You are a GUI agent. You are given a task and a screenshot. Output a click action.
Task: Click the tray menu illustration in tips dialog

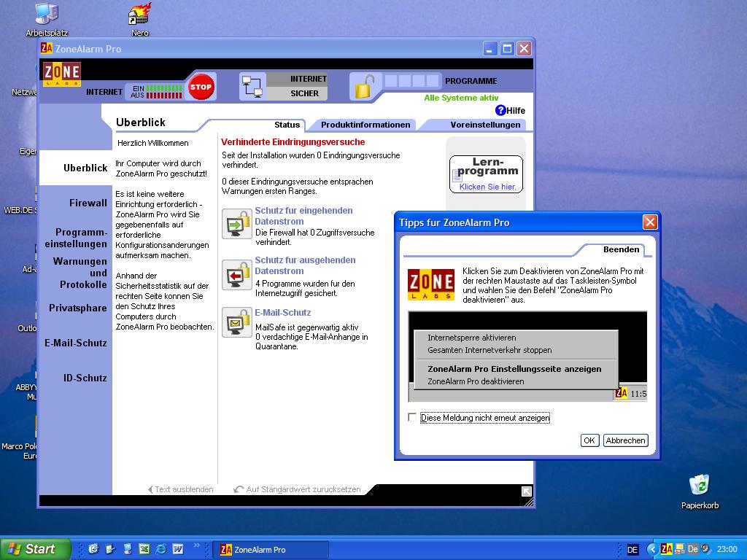click(x=527, y=357)
